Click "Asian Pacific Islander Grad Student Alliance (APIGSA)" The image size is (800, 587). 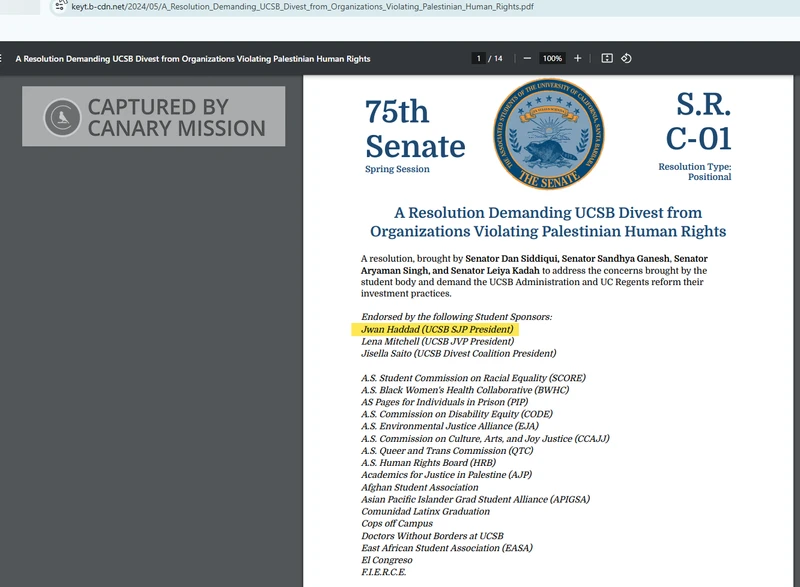tap(476, 500)
